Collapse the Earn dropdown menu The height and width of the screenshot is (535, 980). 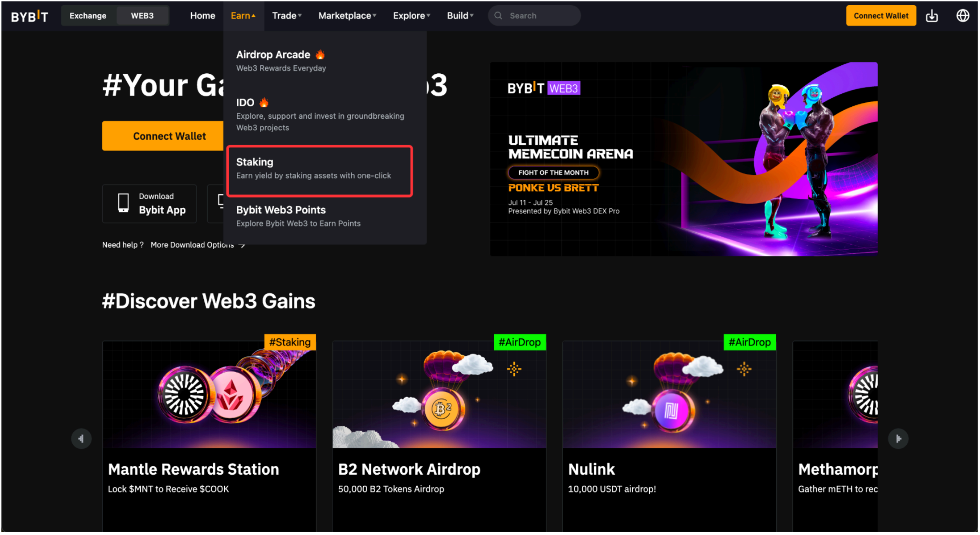tap(243, 16)
